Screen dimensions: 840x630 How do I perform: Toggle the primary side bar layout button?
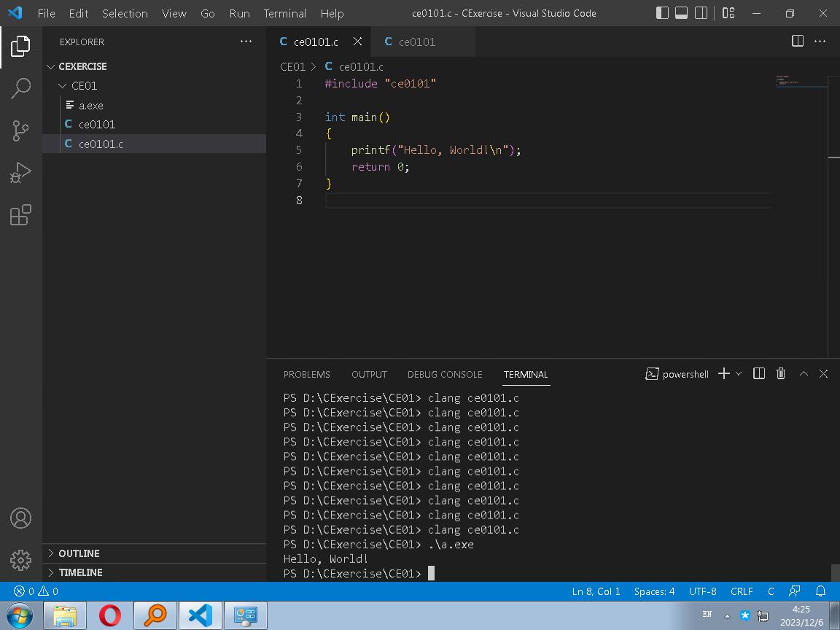pyautogui.click(x=662, y=13)
